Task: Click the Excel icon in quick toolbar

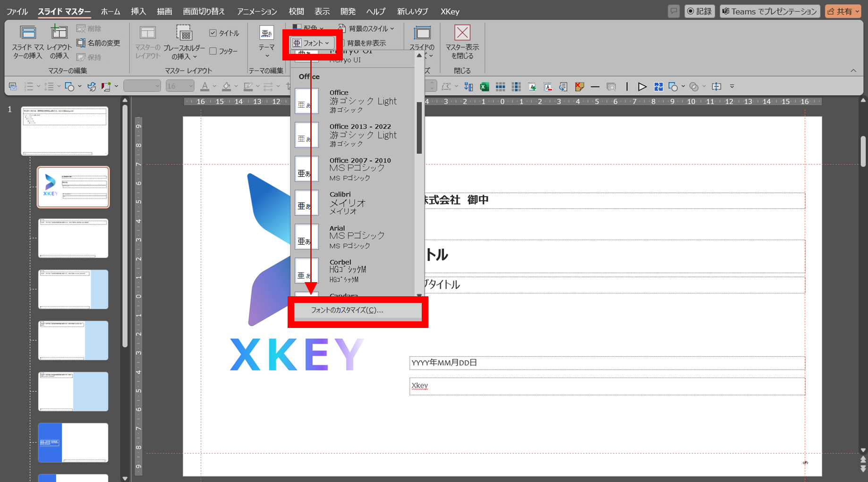Action: [x=484, y=86]
